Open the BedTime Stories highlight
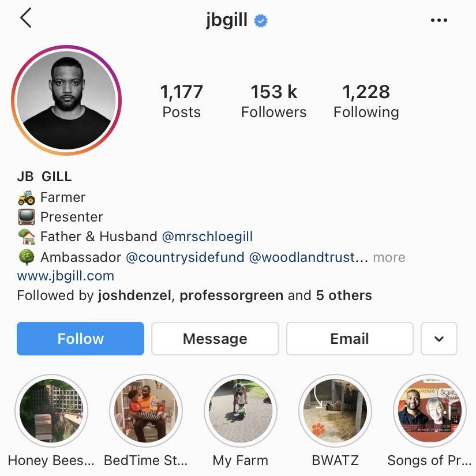 pos(146,411)
